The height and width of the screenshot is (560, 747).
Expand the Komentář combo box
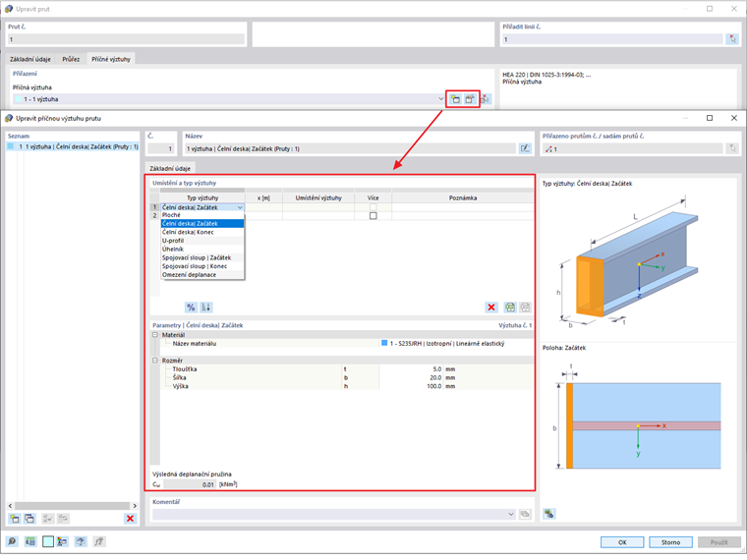[511, 514]
